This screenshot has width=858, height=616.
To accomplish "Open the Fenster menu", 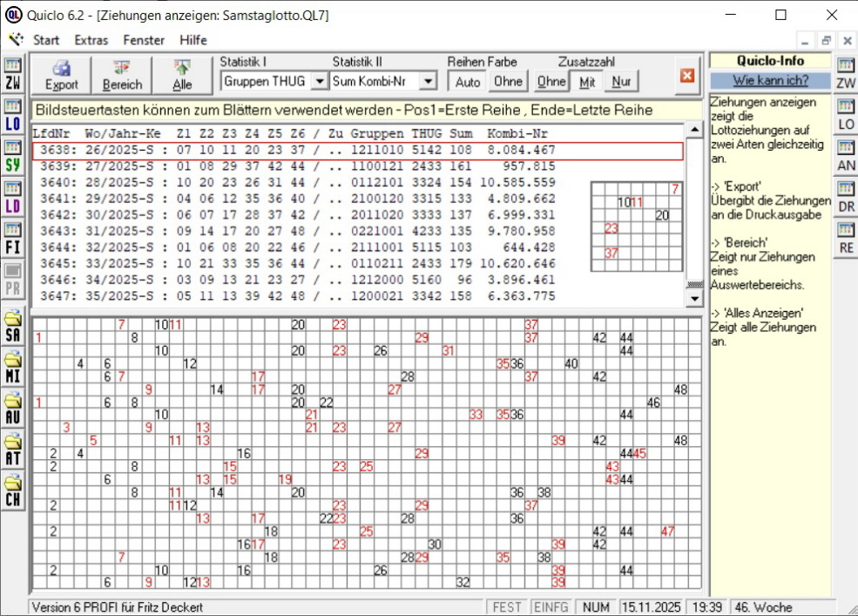I will pos(144,40).
